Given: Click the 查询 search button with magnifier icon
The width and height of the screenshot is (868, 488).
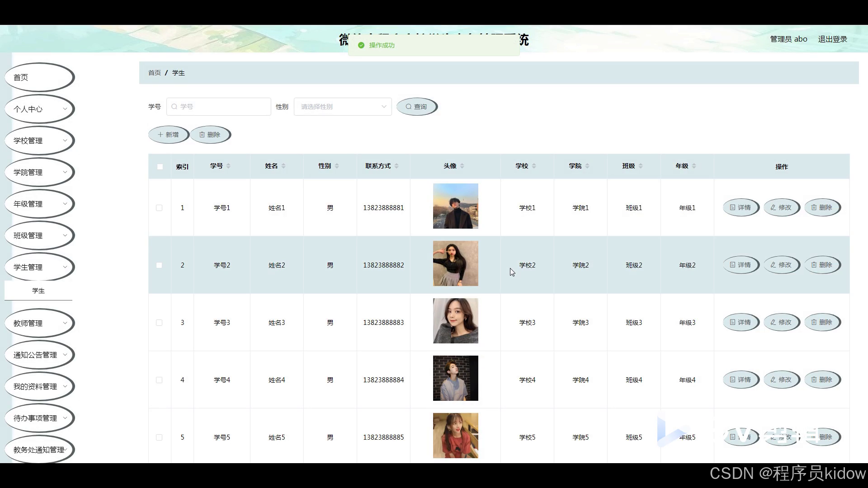Looking at the screenshot, I should 416,107.
